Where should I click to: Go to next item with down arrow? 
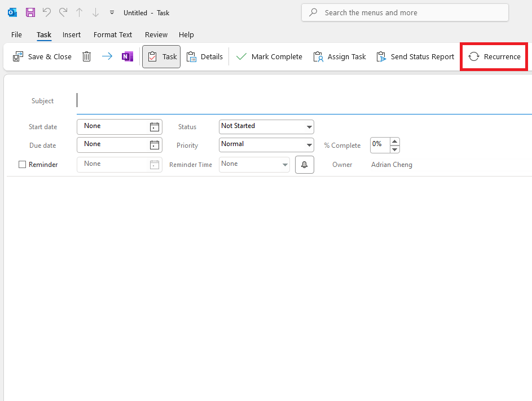[96, 13]
